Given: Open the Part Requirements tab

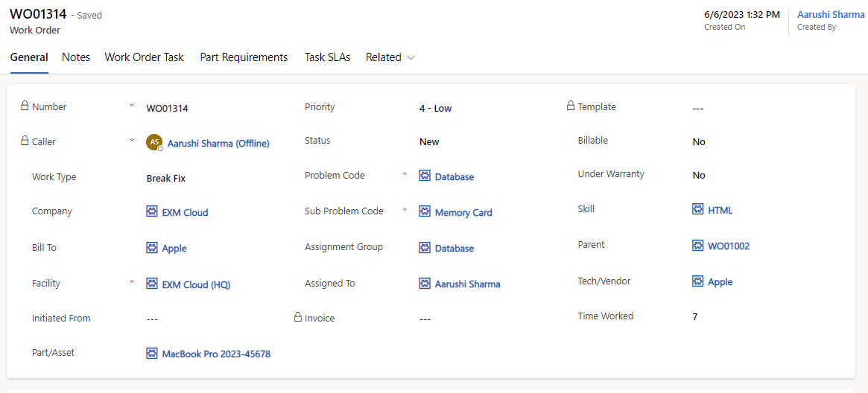Looking at the screenshot, I should [x=244, y=57].
